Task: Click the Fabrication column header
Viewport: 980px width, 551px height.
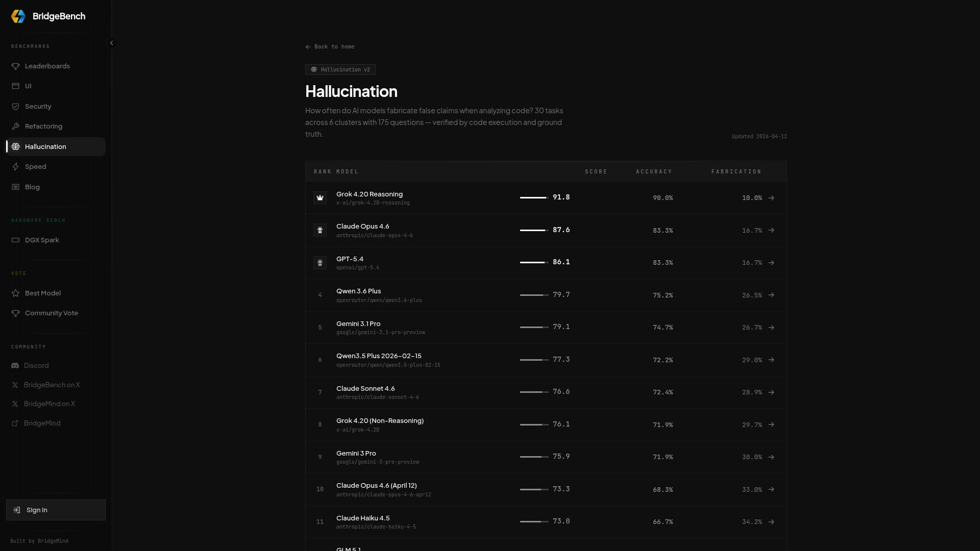Action: pyautogui.click(x=737, y=172)
